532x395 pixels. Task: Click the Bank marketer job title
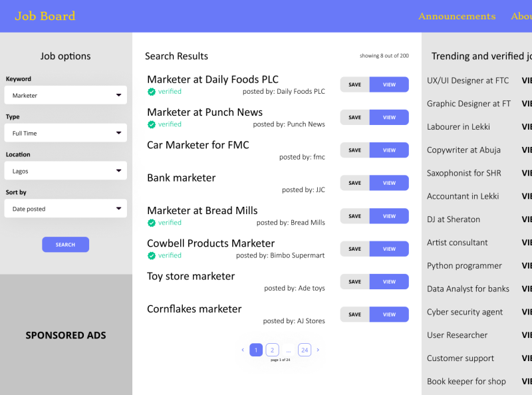click(181, 178)
